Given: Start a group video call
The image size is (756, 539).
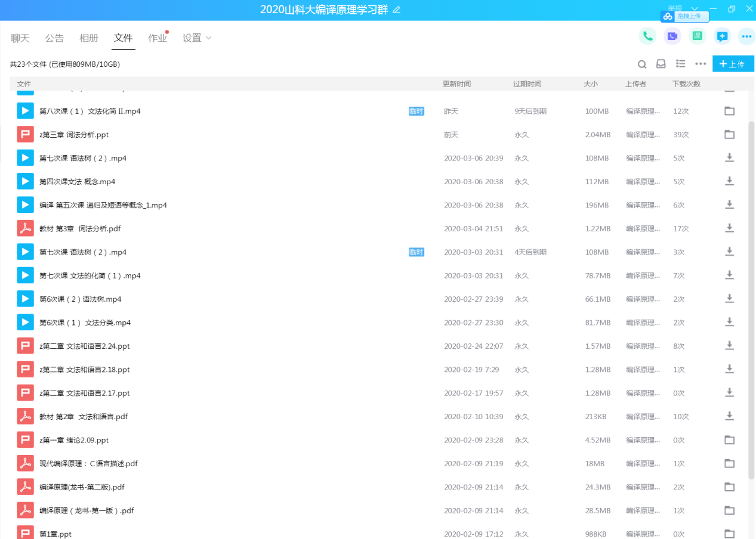Looking at the screenshot, I should pyautogui.click(x=672, y=36).
